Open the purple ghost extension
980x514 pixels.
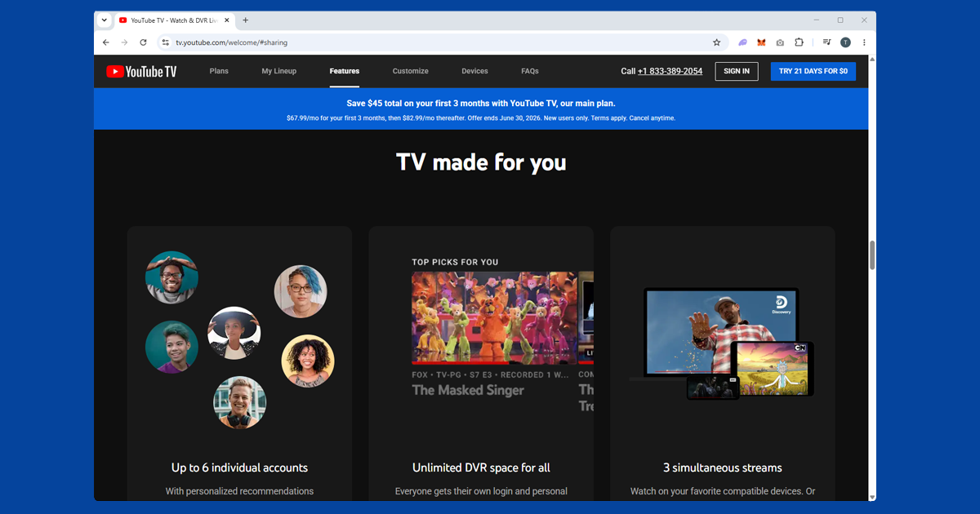click(742, 42)
